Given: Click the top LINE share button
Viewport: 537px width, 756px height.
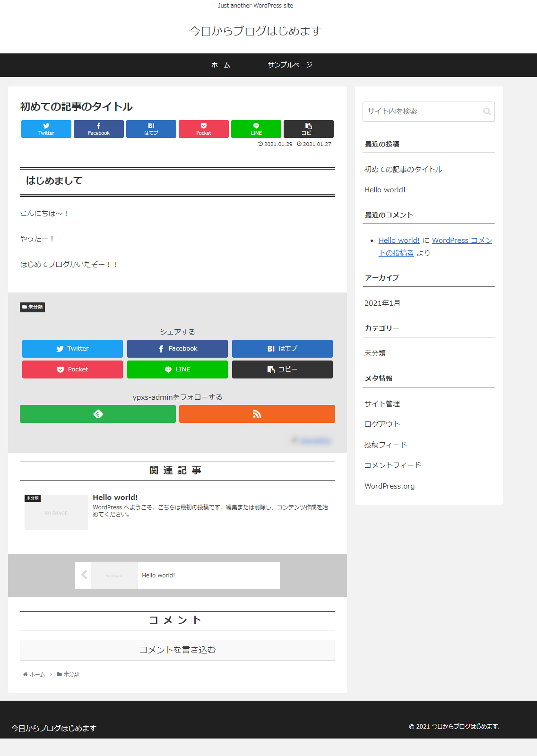Looking at the screenshot, I should 256,129.
